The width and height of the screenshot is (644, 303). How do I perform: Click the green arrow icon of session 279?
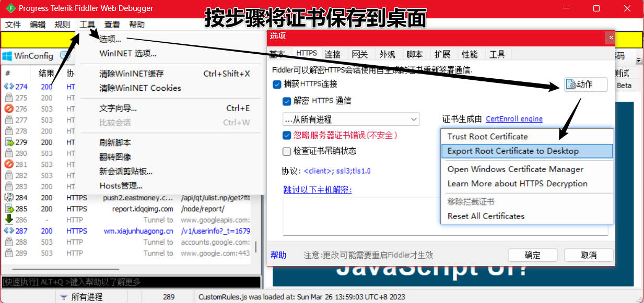[9, 142]
